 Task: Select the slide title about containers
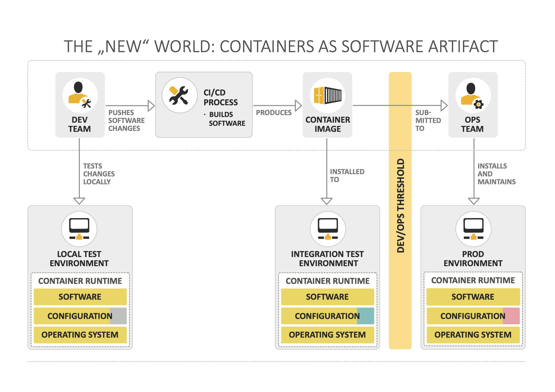pos(281,46)
